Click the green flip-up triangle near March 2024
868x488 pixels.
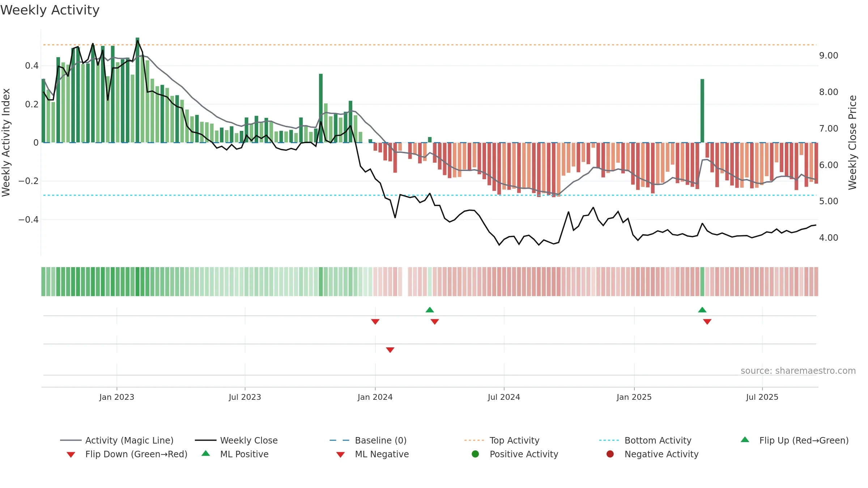click(430, 310)
